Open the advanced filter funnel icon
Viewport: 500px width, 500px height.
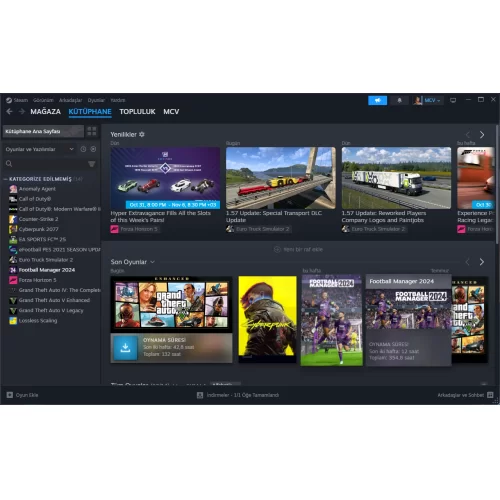tap(91, 164)
